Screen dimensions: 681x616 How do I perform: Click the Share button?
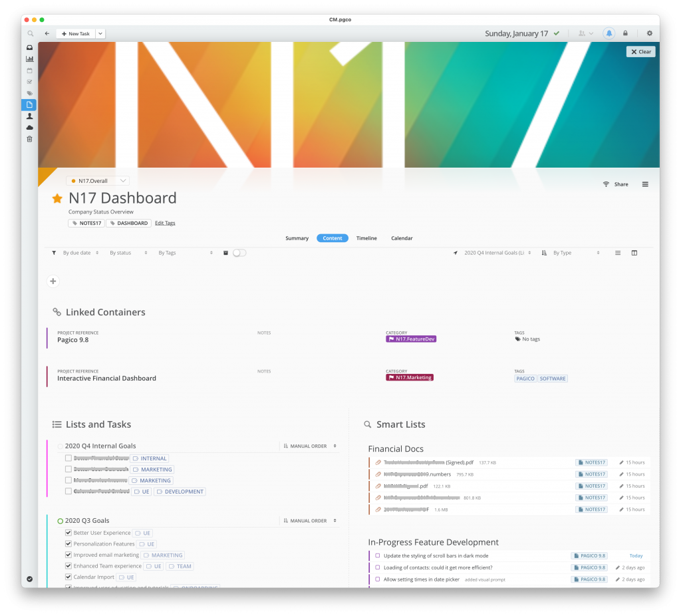click(616, 184)
